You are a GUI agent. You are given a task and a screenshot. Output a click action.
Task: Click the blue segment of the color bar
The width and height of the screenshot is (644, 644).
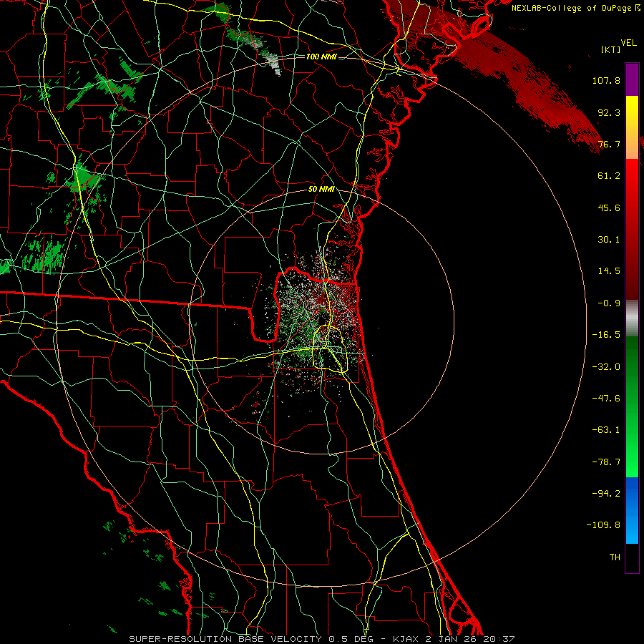[x=632, y=510]
